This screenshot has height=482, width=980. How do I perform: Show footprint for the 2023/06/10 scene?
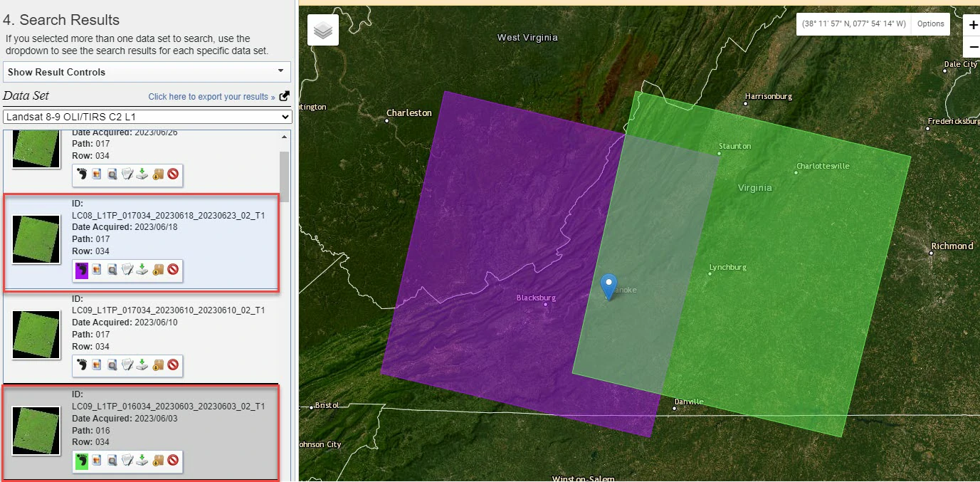[x=81, y=365]
